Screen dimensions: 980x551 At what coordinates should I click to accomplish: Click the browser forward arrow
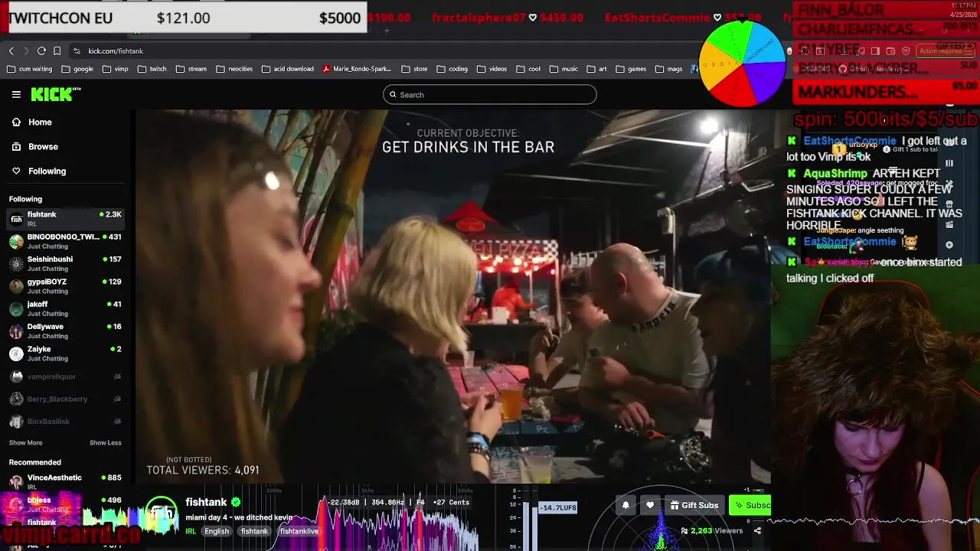coord(26,51)
